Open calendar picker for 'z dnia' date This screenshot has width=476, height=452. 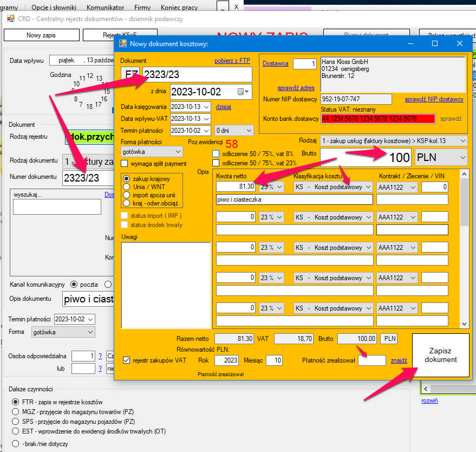[x=243, y=92]
